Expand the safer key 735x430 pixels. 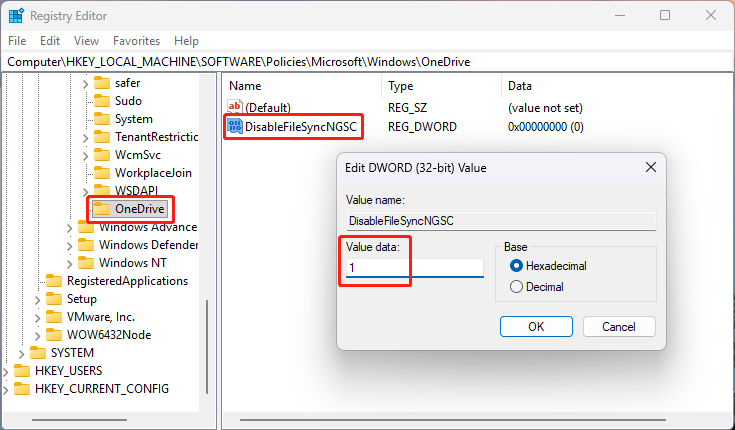tap(85, 83)
